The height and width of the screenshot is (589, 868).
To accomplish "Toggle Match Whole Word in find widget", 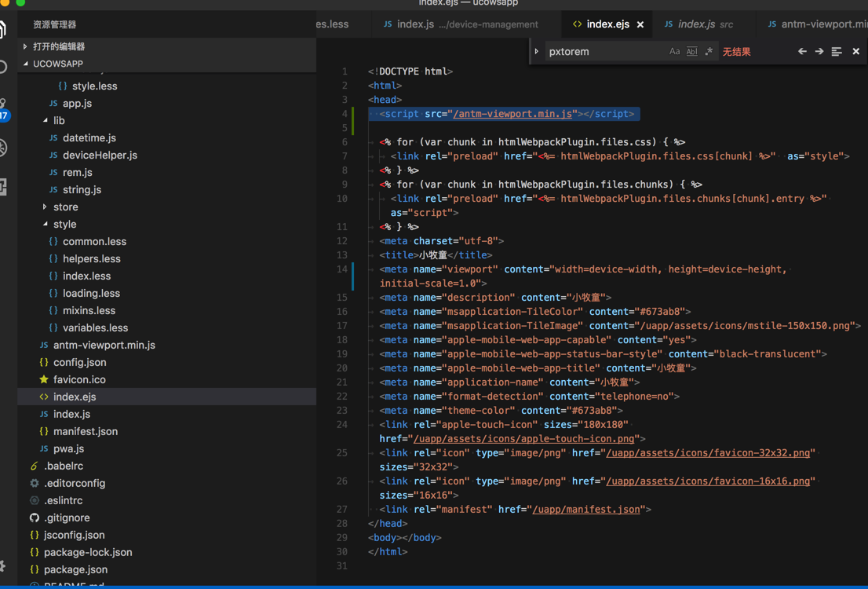I will click(691, 52).
